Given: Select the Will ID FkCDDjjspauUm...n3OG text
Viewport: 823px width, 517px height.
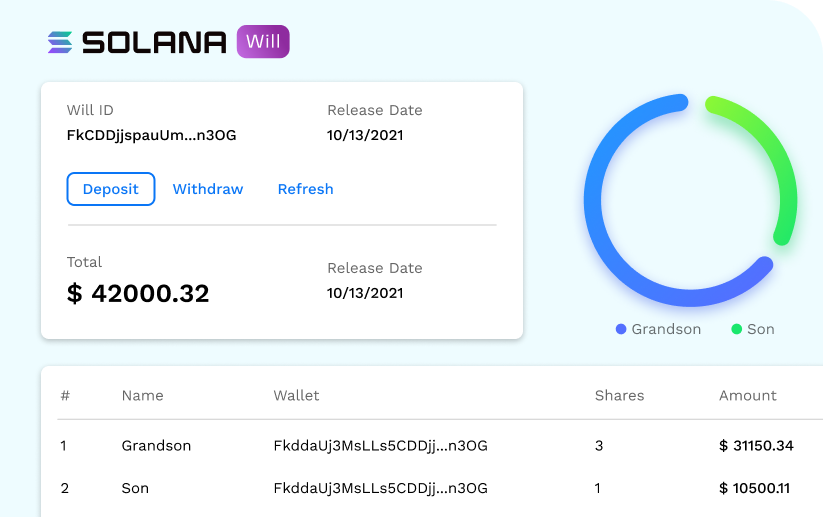Looking at the screenshot, I should [151, 135].
